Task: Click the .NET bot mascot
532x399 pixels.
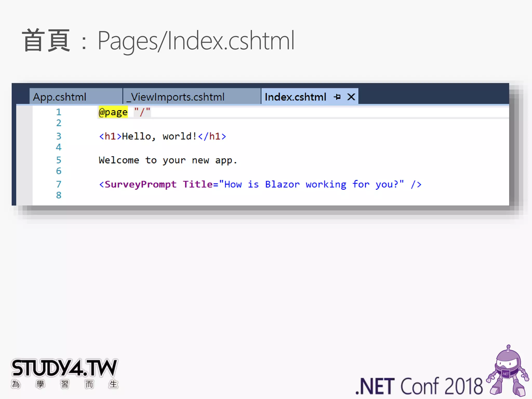Action: pos(508,371)
